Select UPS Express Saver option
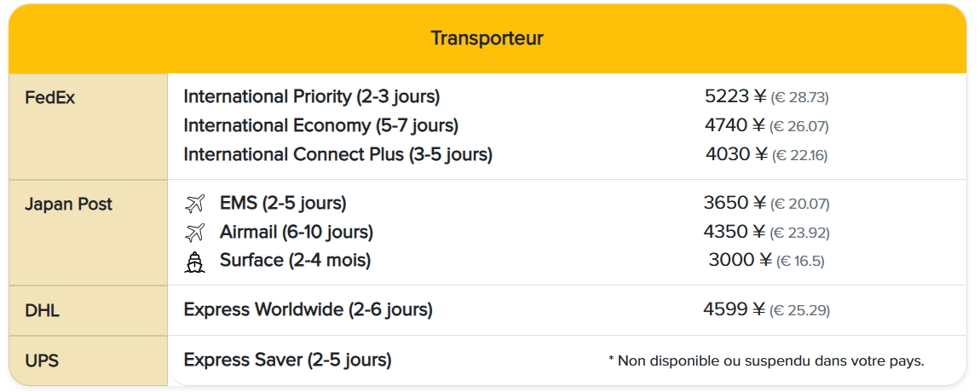Screen dimensions: 980x392 click(x=287, y=360)
